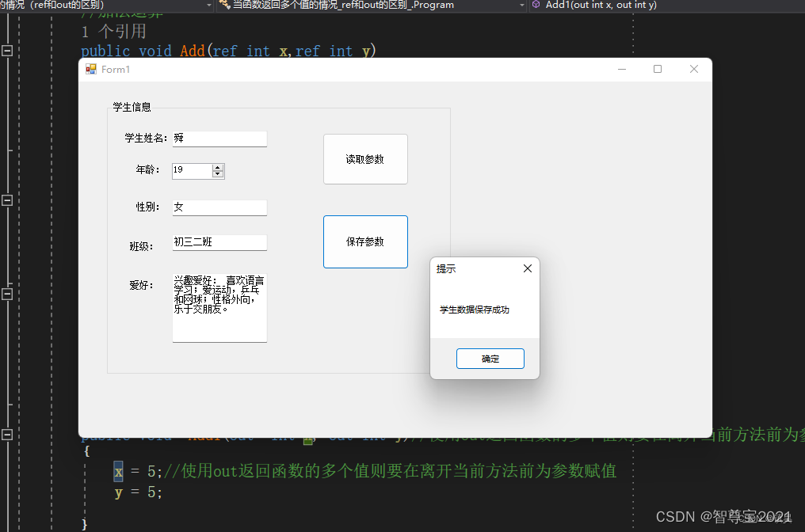Click the 性别 label
The height and width of the screenshot is (532, 805).
pos(147,207)
